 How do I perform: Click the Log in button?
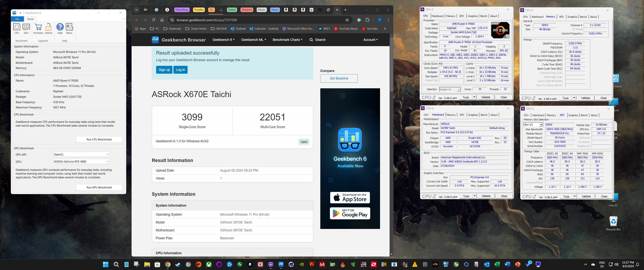180,70
